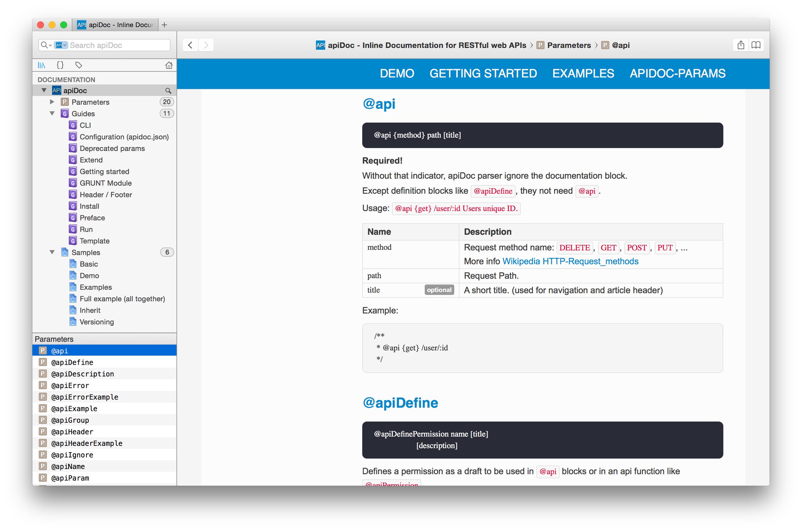Click APIDOC-PARAMS in the page navigation
The height and width of the screenshot is (532, 802).
click(x=677, y=73)
